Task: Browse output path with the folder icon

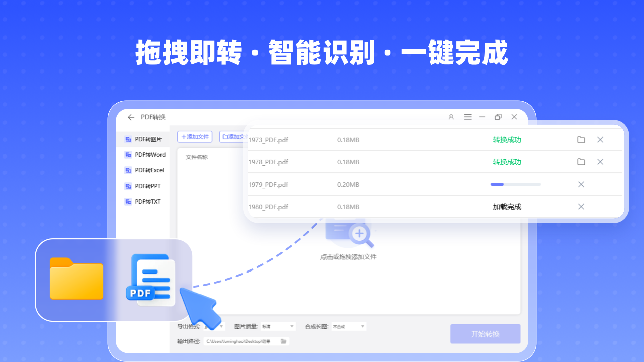Action: point(283,341)
